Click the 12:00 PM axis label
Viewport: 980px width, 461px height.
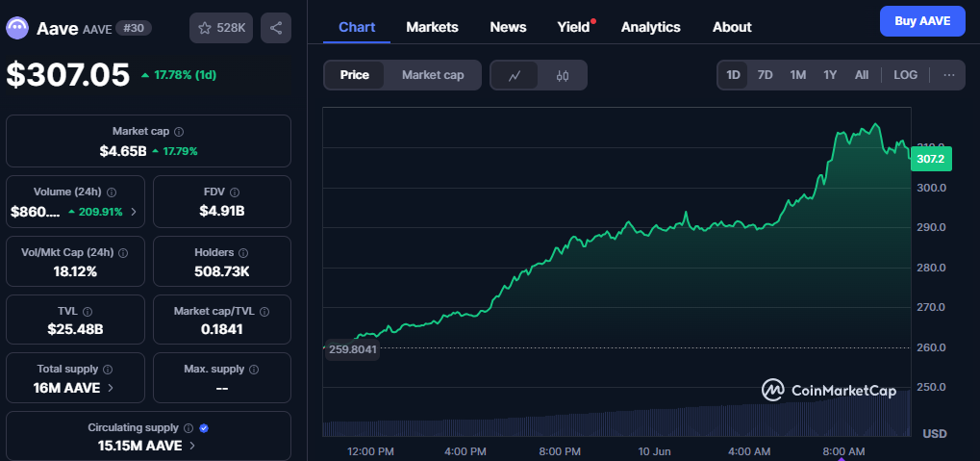coord(370,451)
